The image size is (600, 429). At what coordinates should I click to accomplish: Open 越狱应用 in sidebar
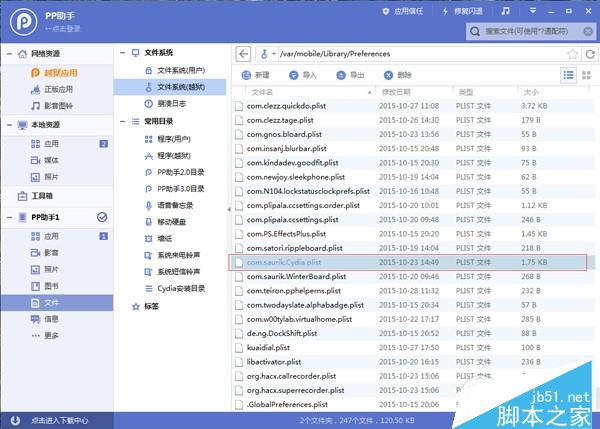(54, 73)
